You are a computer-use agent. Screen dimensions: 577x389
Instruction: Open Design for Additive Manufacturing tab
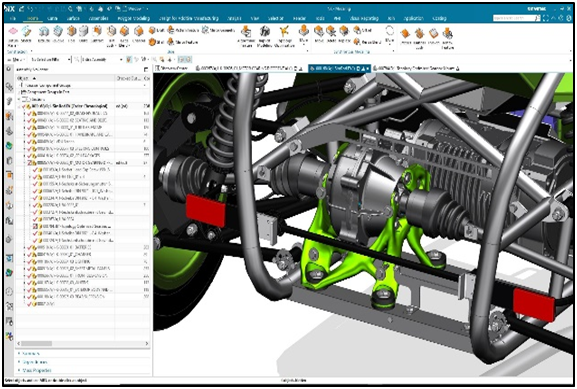click(189, 18)
